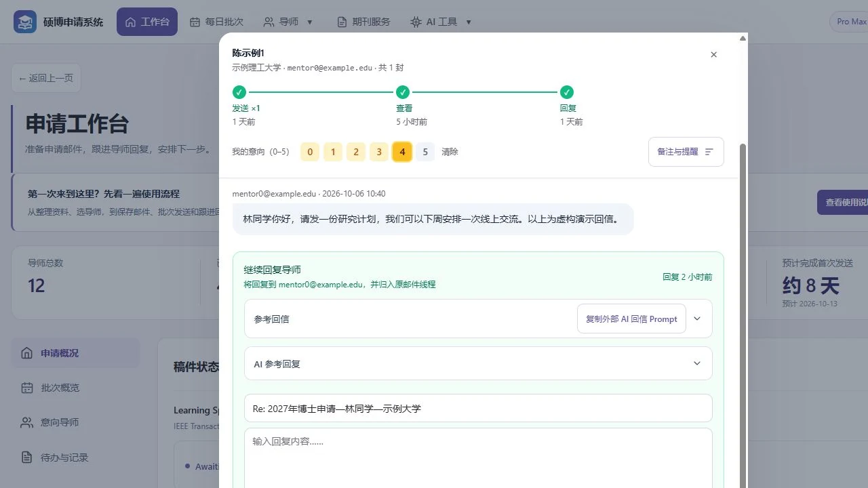868x488 pixels.
Task: Click the mentor reply message bubble
Action: [x=433, y=219]
